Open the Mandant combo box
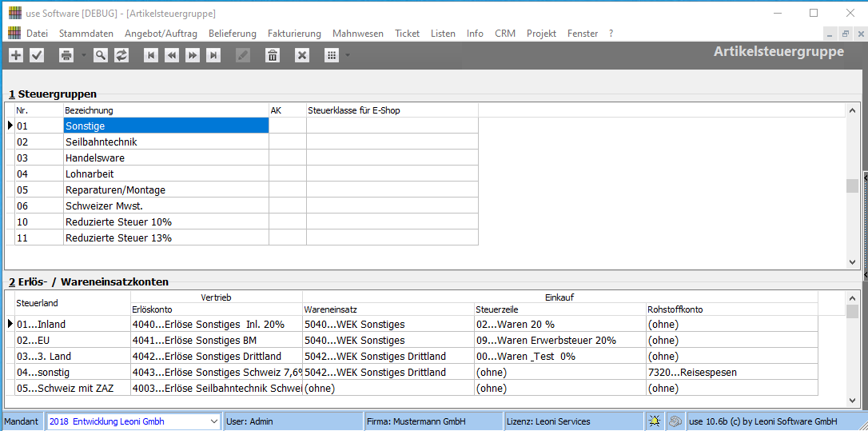The width and height of the screenshot is (868, 431). [133, 421]
